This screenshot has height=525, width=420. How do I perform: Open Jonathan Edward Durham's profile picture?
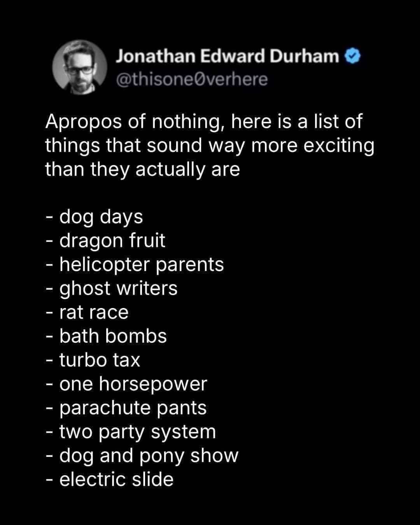(80, 67)
